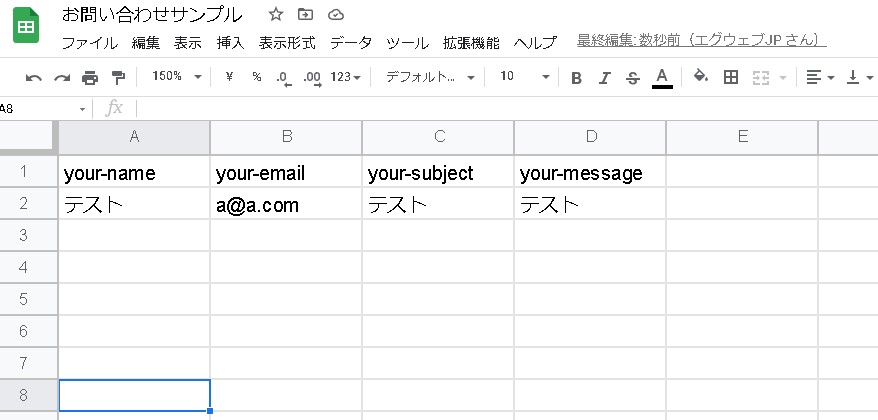Screen dimensions: 878x420
Task: Print the spreadsheet using the printer icon
Action: coord(90,77)
